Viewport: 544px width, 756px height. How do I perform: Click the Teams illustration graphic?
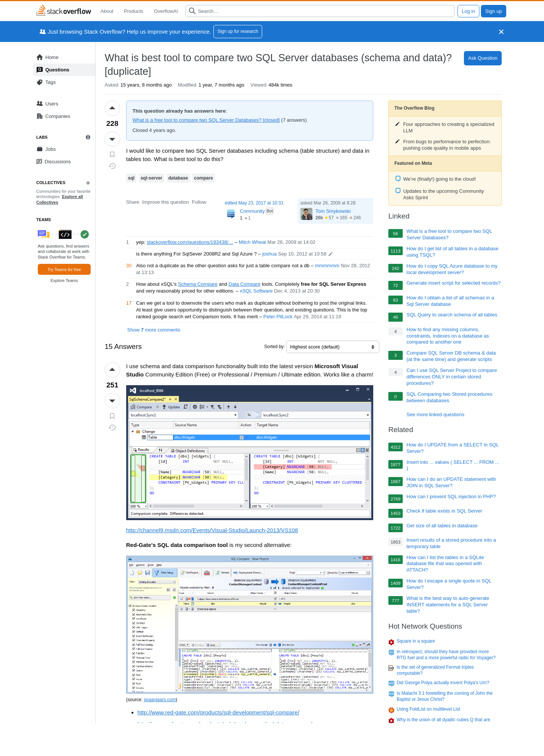[x=63, y=234]
